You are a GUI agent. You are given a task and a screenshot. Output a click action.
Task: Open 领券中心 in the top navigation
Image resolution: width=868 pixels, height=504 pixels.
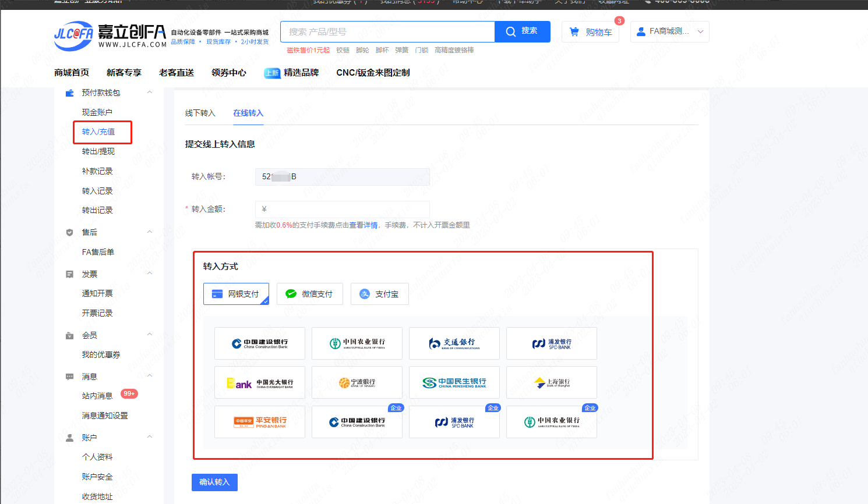click(x=228, y=73)
